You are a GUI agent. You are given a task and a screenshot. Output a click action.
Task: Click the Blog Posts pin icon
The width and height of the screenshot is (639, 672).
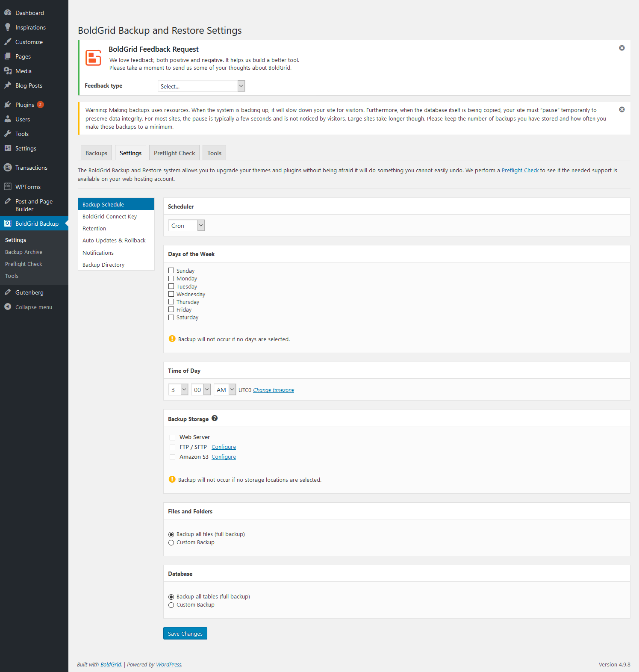click(8, 85)
